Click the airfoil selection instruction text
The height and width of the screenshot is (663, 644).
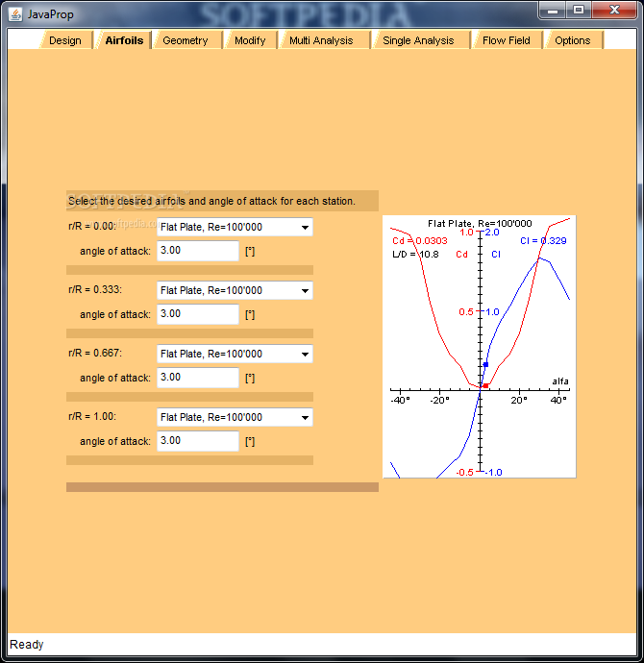tap(211, 201)
